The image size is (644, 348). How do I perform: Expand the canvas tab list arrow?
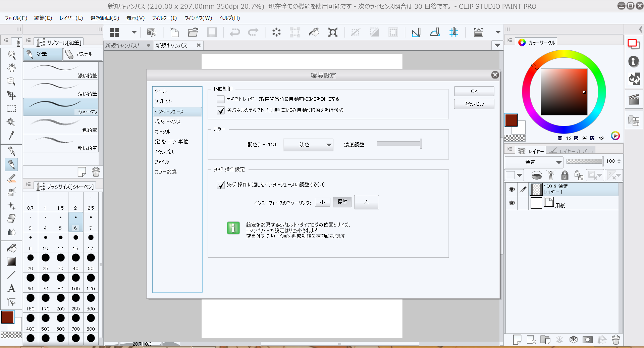[497, 45]
